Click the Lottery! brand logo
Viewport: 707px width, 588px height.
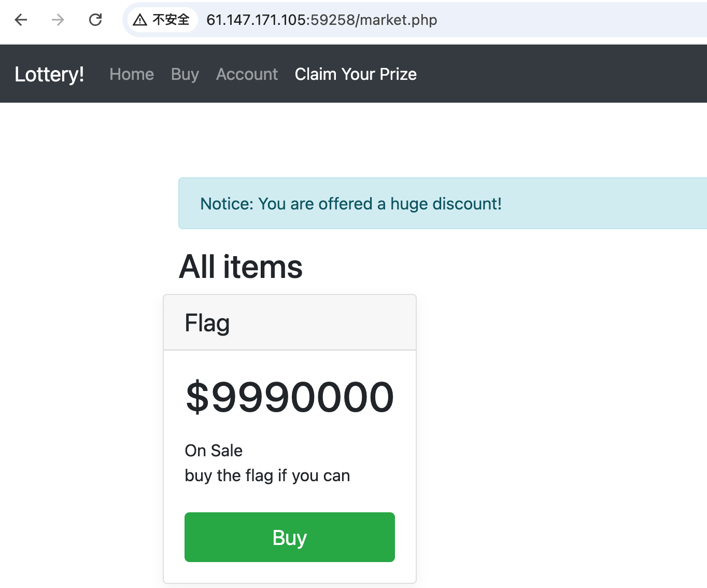tap(49, 74)
